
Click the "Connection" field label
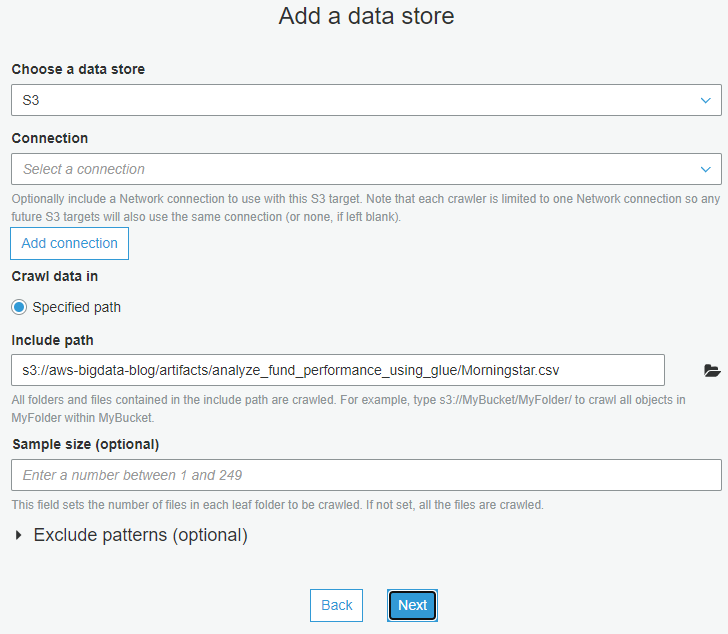[50, 138]
